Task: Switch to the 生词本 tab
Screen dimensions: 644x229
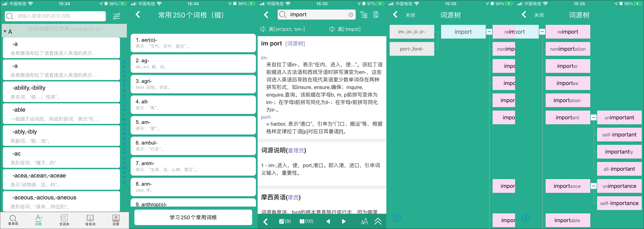Action: [x=64, y=220]
